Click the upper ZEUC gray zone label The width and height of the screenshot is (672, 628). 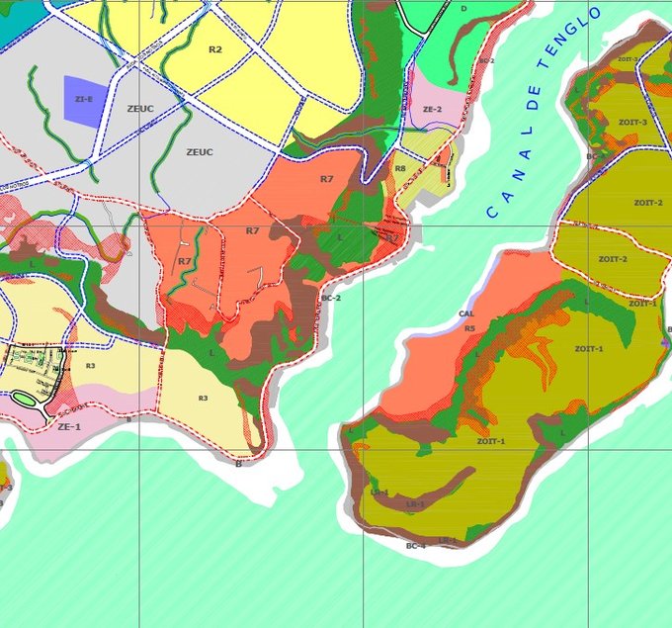140,108
